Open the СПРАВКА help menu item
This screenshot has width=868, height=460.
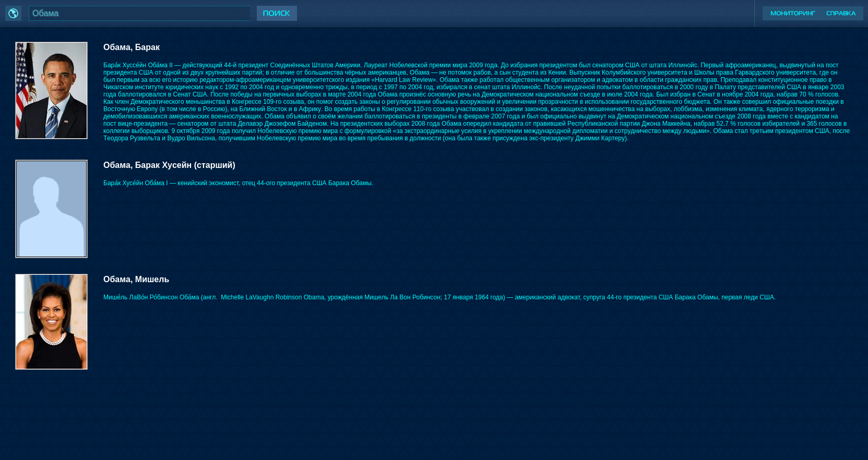click(840, 13)
